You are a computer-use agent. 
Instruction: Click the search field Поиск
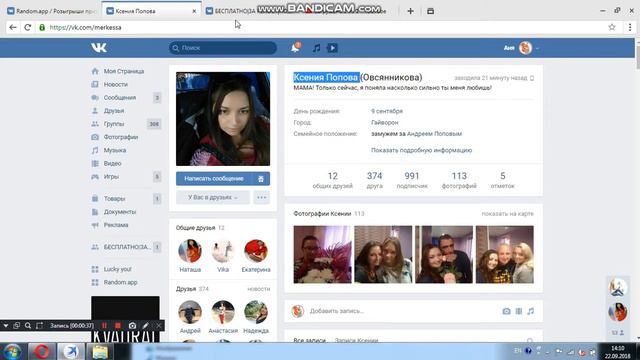tap(223, 48)
